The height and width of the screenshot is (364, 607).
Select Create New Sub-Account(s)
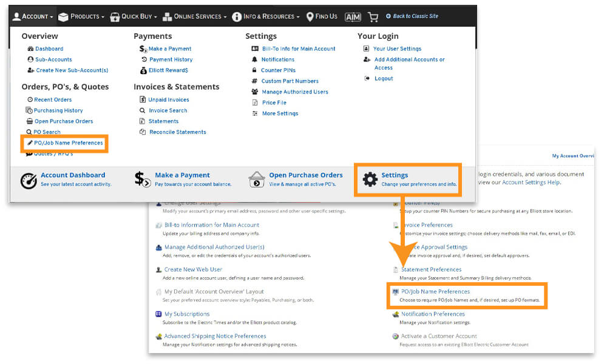[x=72, y=70]
